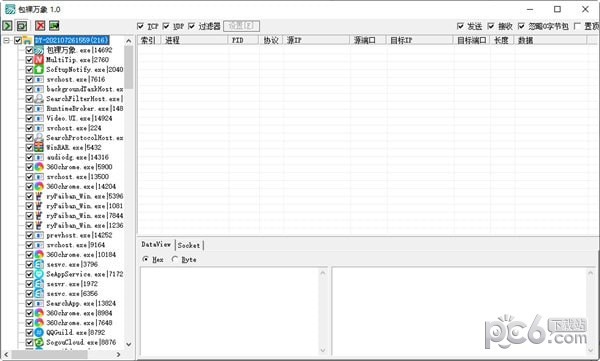The width and height of the screenshot is (600, 361).
Task: Click the green start capture arrow icon
Action: pyautogui.click(x=7, y=26)
